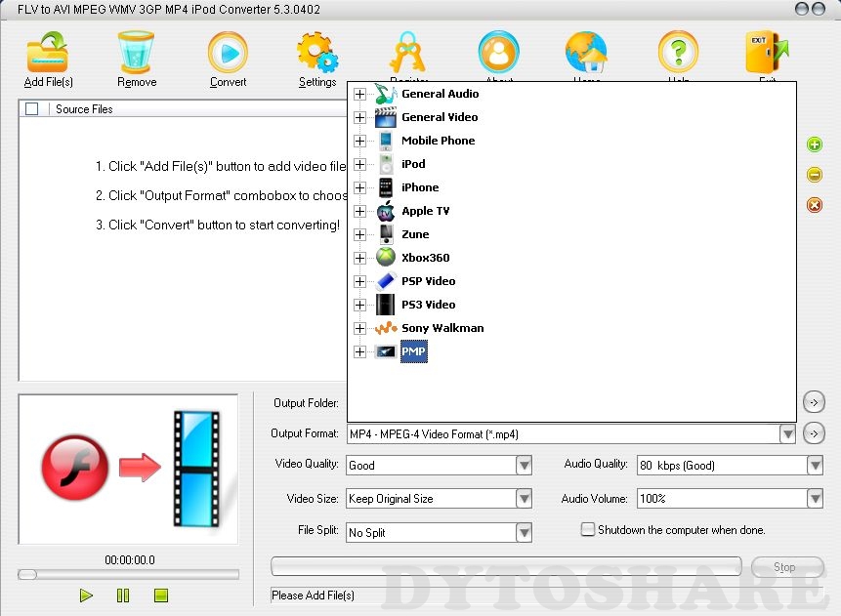This screenshot has height=616, width=841.
Task: Click the PSP Video icon
Action: [385, 281]
